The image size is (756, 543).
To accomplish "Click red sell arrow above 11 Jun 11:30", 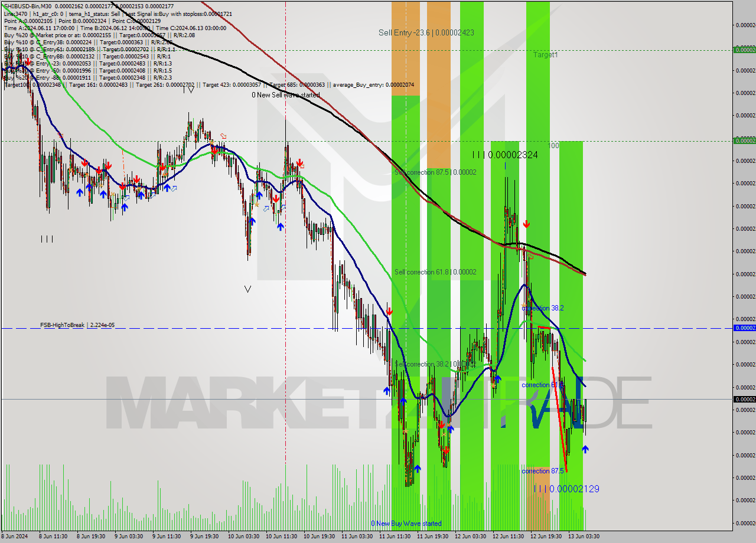I will click(x=389, y=311).
